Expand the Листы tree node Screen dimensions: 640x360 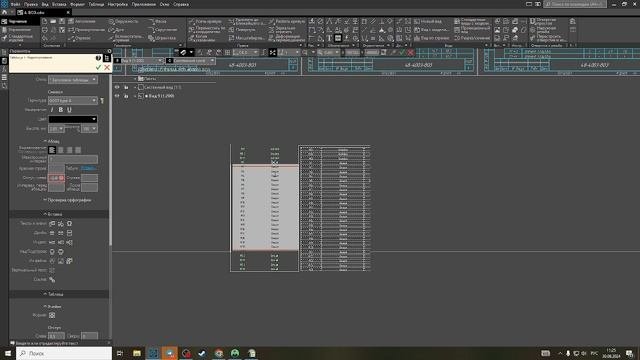[135, 78]
